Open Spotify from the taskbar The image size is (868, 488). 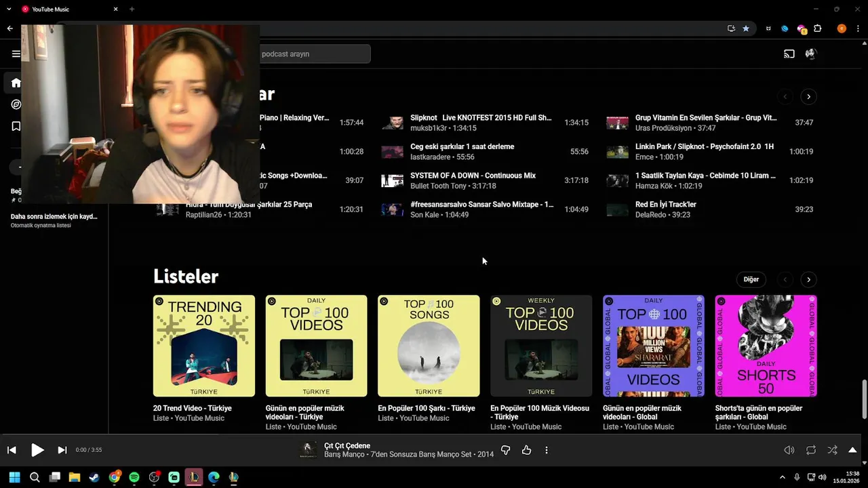(x=134, y=477)
